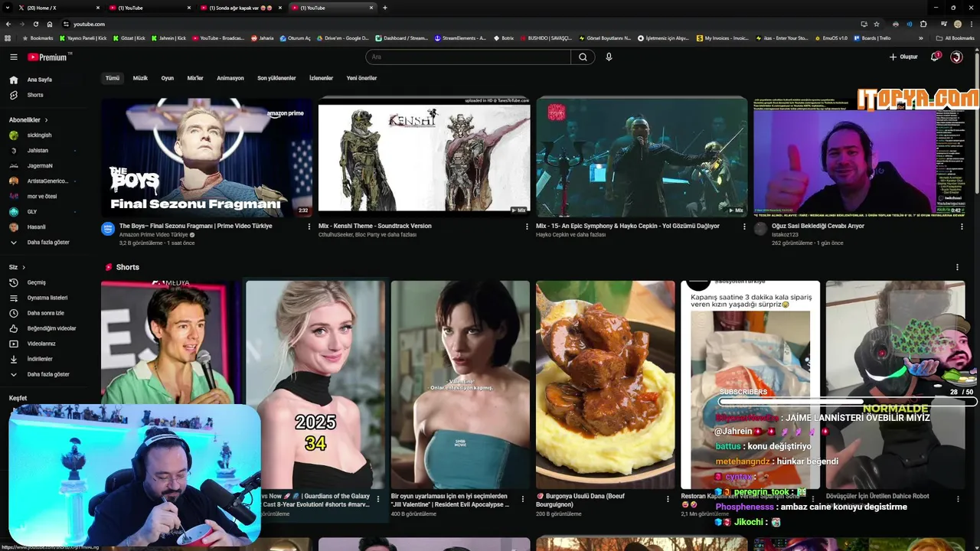Select the Tümü filter chip

point(113,78)
